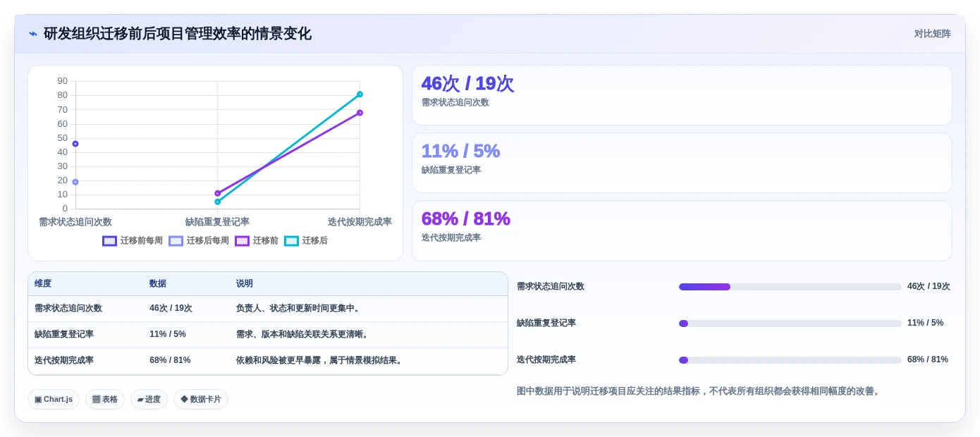Click the progress label 缺陷重复登记率
Image resolution: width=980 pixels, height=437 pixels.
(546, 324)
